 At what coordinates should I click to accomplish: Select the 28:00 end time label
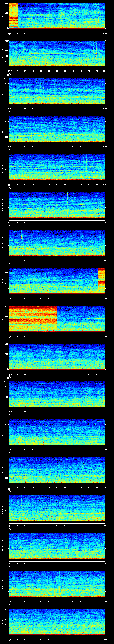(x=105, y=525)
